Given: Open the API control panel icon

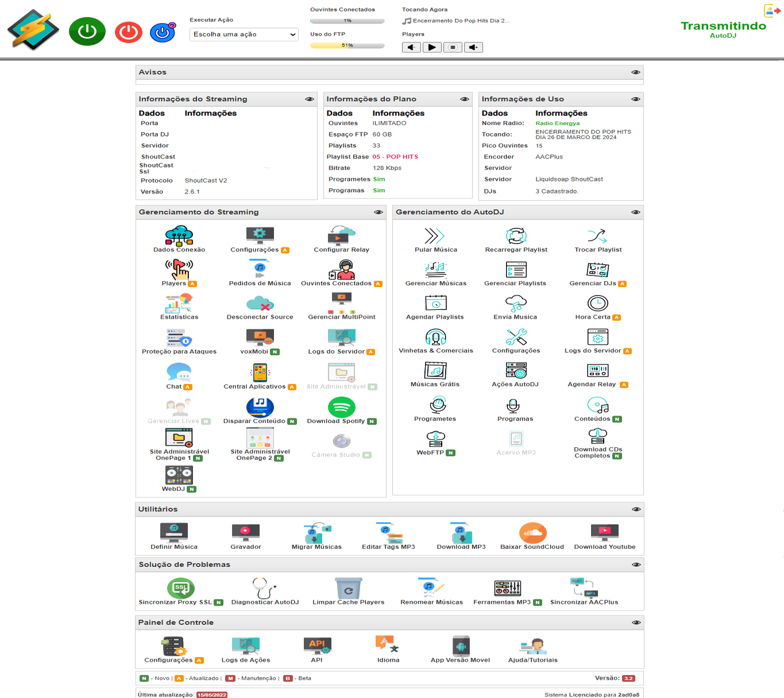Looking at the screenshot, I should (x=317, y=646).
